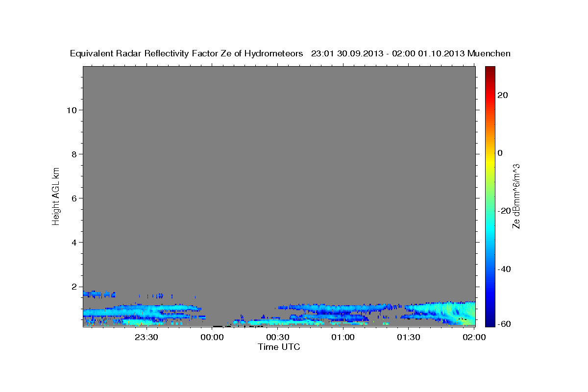Click the y-axis tick label '8'

pos(73,154)
